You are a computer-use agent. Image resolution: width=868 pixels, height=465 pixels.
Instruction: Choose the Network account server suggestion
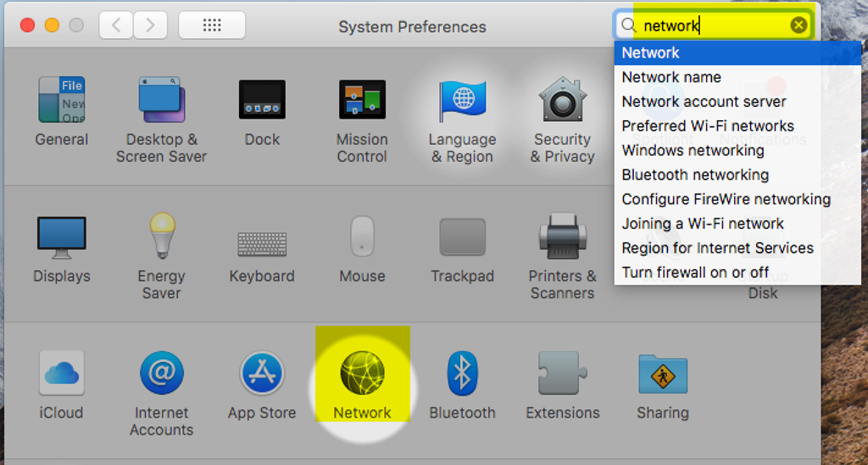[737, 102]
